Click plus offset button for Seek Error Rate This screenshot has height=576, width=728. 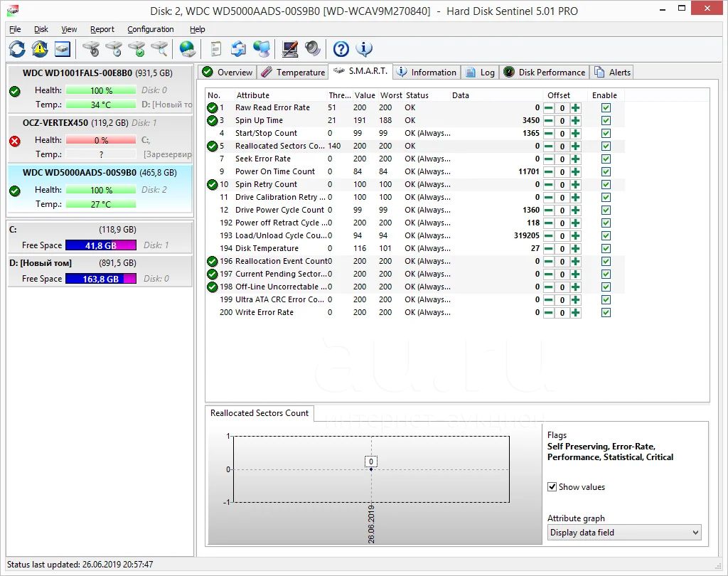(x=576, y=159)
